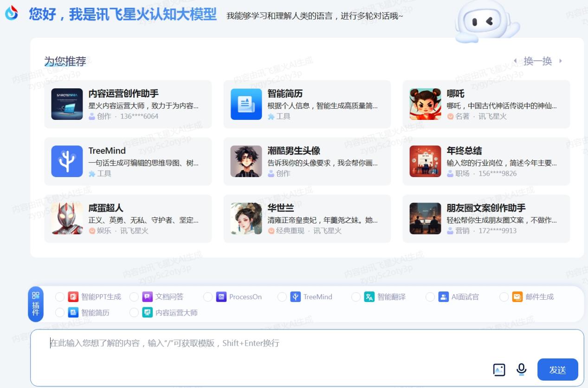Viewport: 588px width, 388px height.
Task: Select the AI面试官 plugin radio button
Action: (430, 297)
